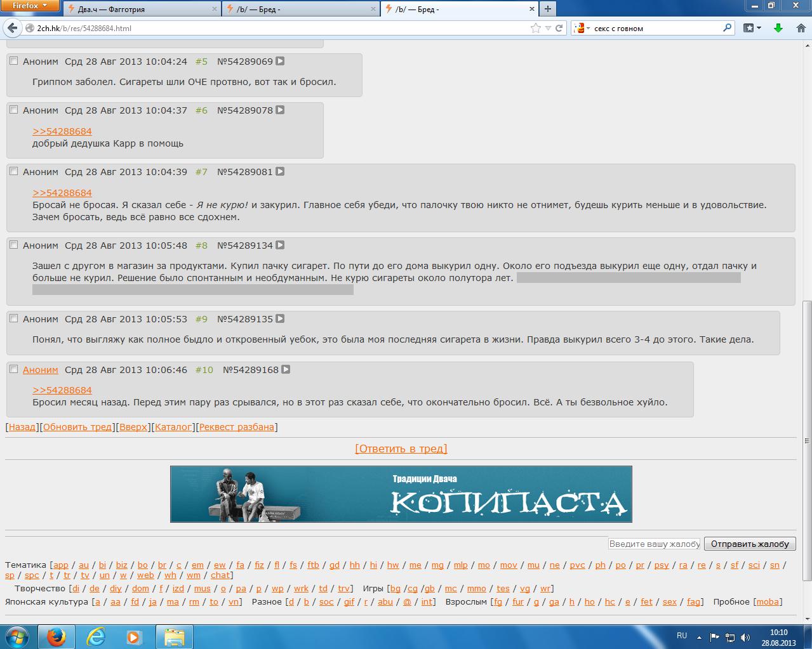Screen dimensions: 812x649
Task: Click the browser search input field
Action: click(x=657, y=28)
